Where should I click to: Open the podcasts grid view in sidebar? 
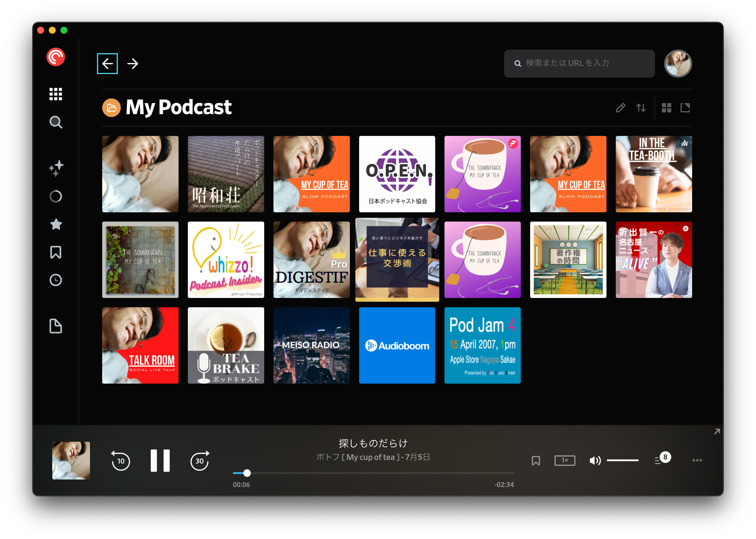pyautogui.click(x=56, y=94)
